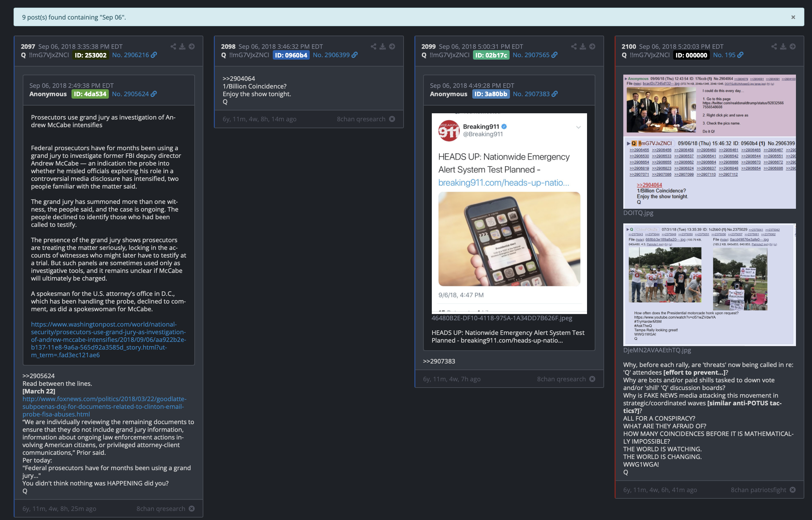Click ID: 3a80bb badge

pos(491,94)
